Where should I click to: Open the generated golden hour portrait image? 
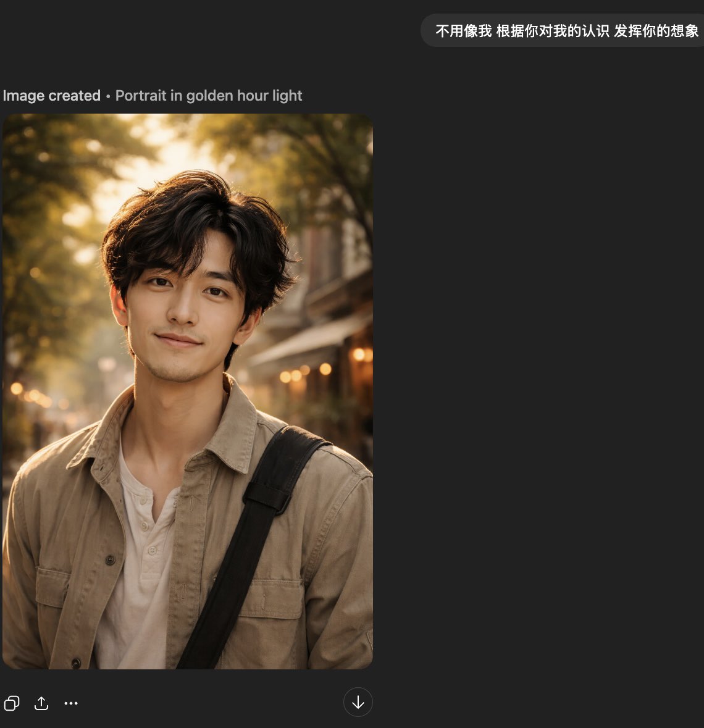[188, 391]
